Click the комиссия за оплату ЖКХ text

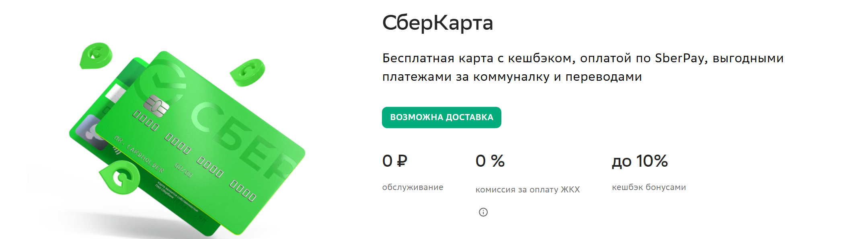[x=527, y=190]
